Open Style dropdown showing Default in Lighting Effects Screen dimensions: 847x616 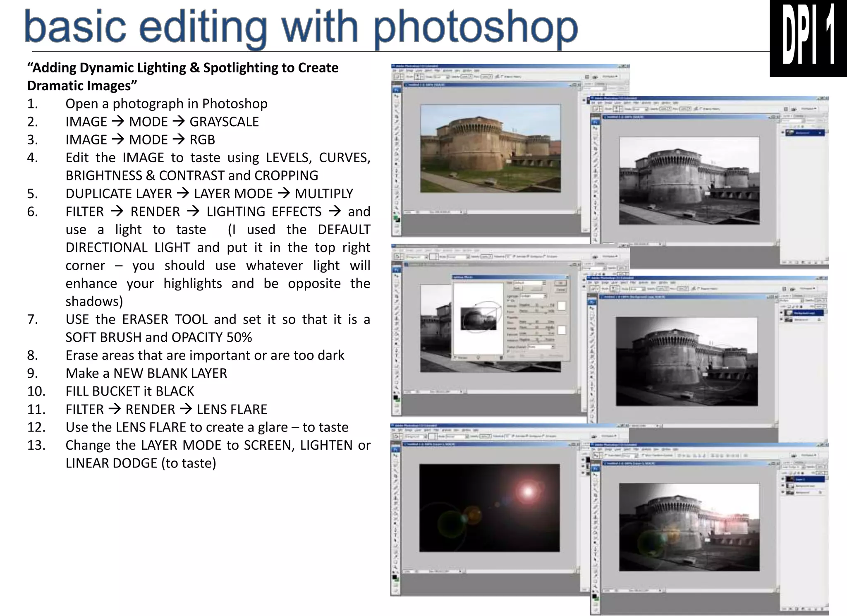[529, 283]
